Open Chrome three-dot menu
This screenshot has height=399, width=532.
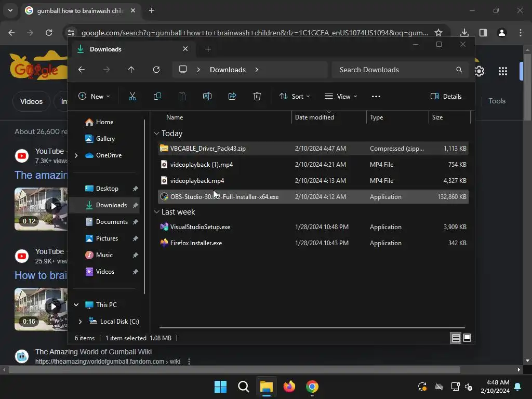[x=521, y=33]
